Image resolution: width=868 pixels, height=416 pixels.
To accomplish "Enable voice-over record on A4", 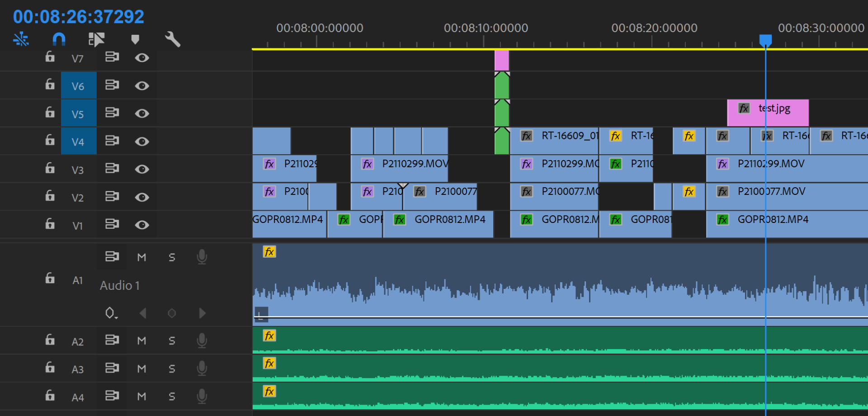I will (x=202, y=396).
